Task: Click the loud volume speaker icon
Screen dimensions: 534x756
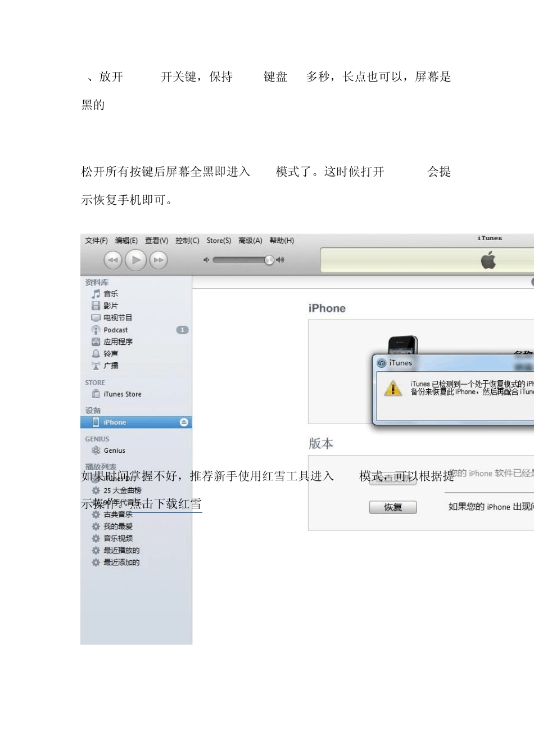Action: pyautogui.click(x=280, y=260)
